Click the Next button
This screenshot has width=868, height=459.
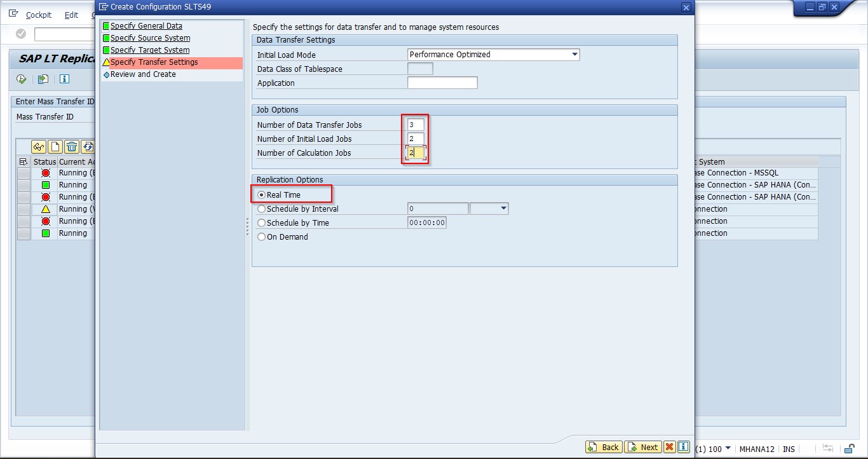click(x=642, y=447)
